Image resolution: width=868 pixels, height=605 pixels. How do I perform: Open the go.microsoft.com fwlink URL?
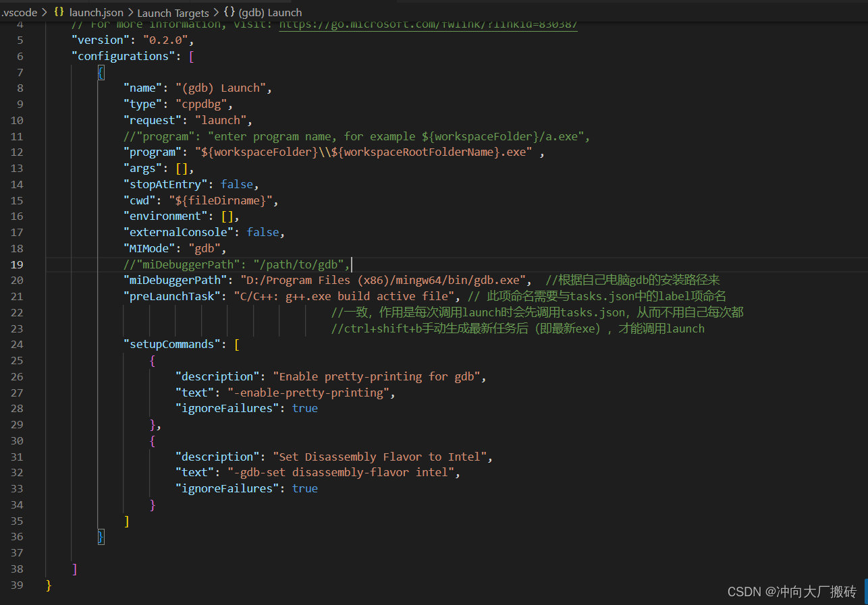click(428, 24)
